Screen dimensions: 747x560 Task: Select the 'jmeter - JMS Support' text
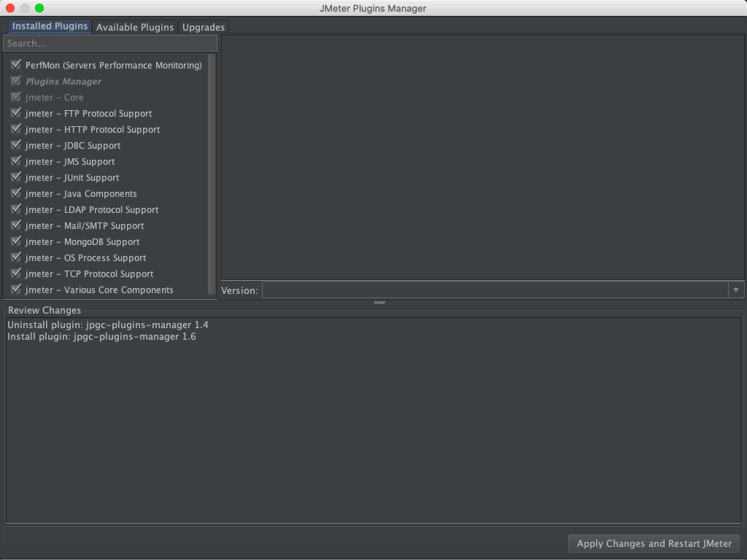[70, 161]
